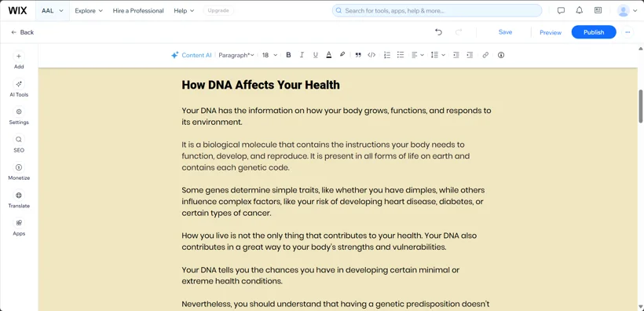Open post Settings in sidebar

point(19,116)
